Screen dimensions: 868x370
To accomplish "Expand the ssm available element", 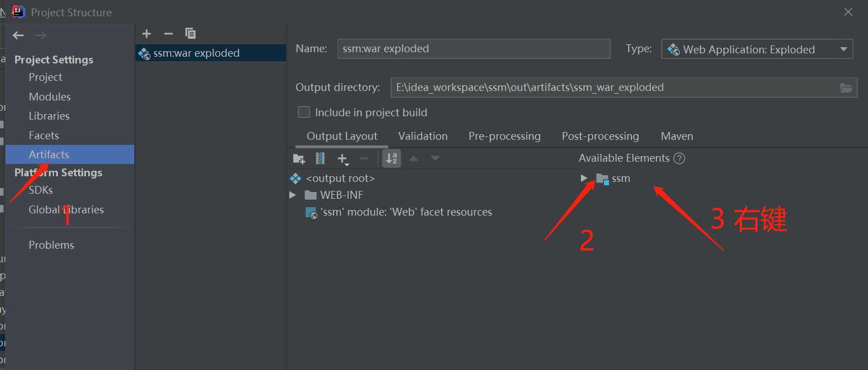I will [584, 178].
